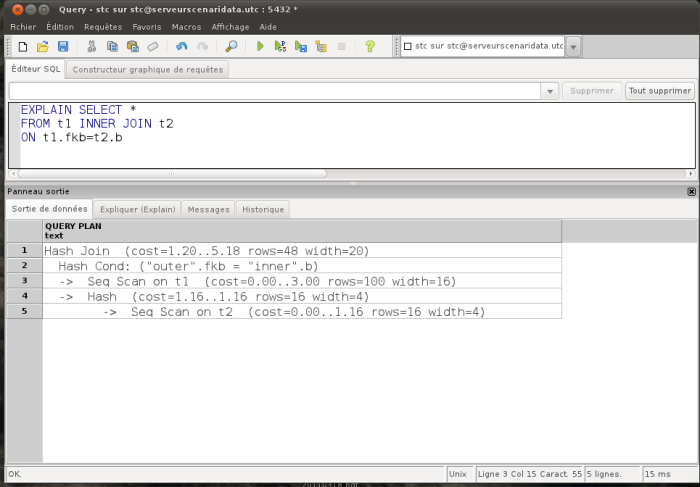Click the 'Hash (cost=1.16..1.16' cell

(x=302, y=296)
